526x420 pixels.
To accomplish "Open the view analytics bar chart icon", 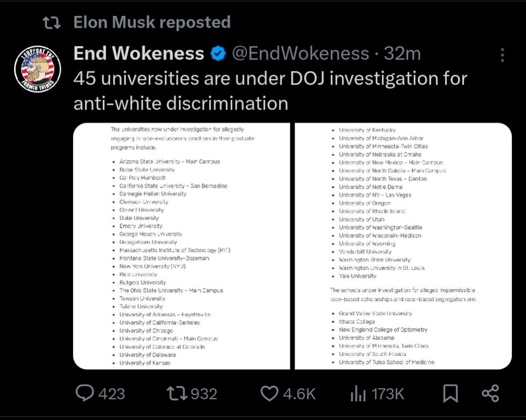I will (358, 393).
